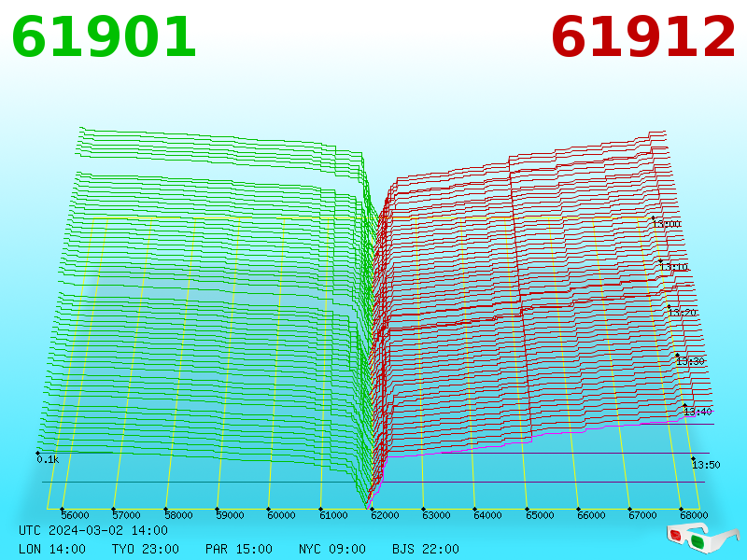This screenshot has height=560, width=747.
Task: Click the 62000 price axis label
Action: click(385, 515)
